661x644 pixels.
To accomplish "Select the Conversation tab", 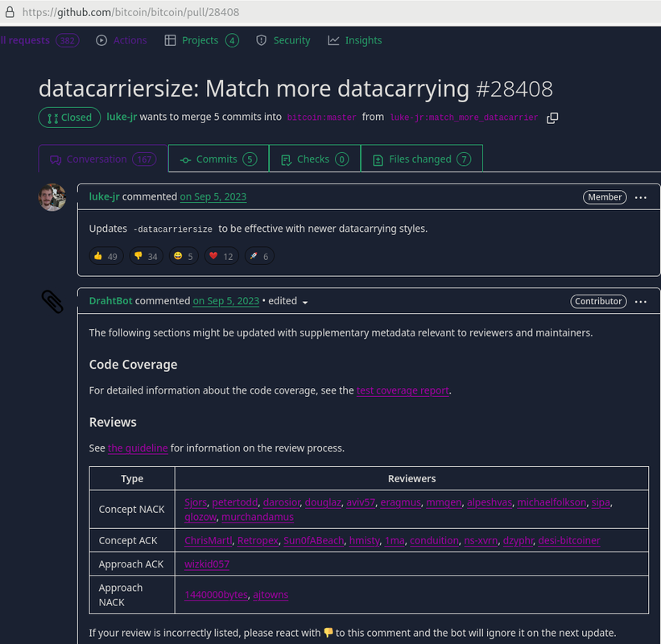I will (103, 159).
